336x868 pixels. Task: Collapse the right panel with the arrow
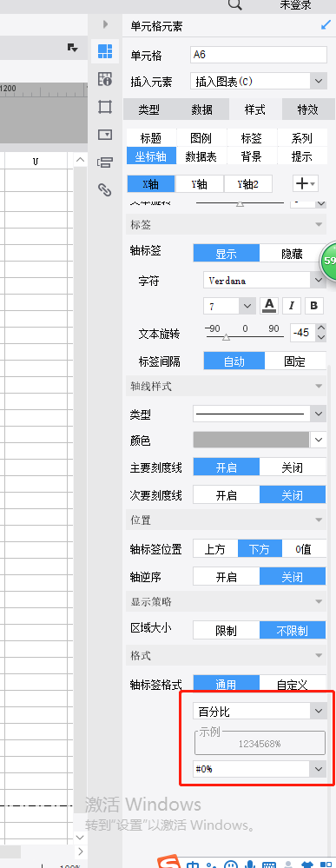(x=105, y=24)
